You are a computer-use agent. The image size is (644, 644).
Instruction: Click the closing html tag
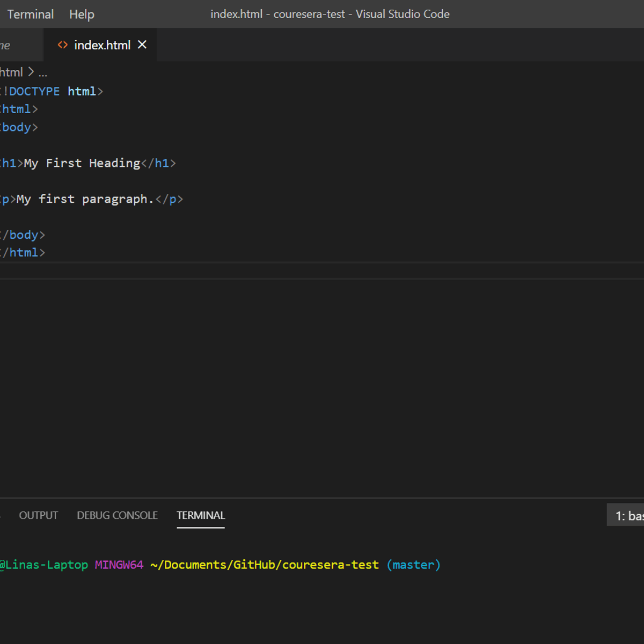[23, 252]
